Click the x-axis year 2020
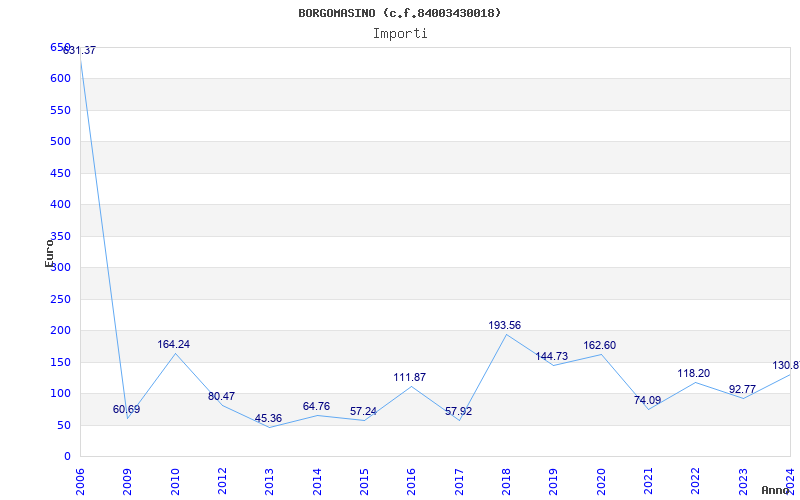 tap(601, 482)
